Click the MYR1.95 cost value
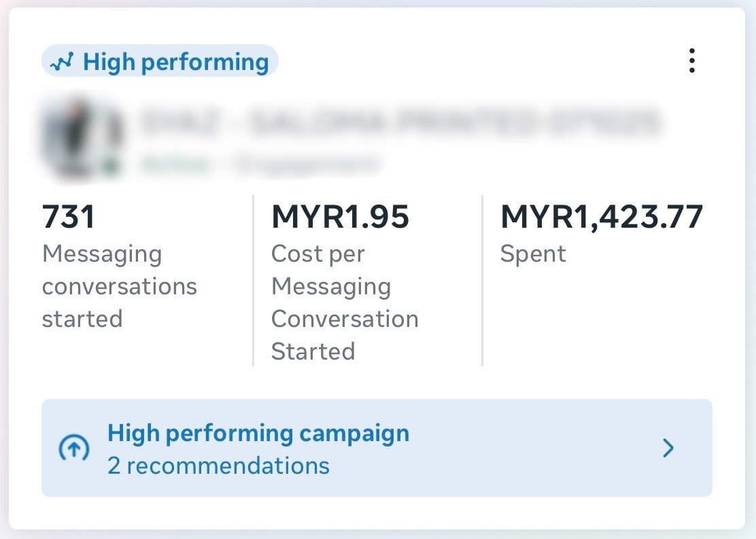This screenshot has width=756, height=539. click(x=340, y=217)
